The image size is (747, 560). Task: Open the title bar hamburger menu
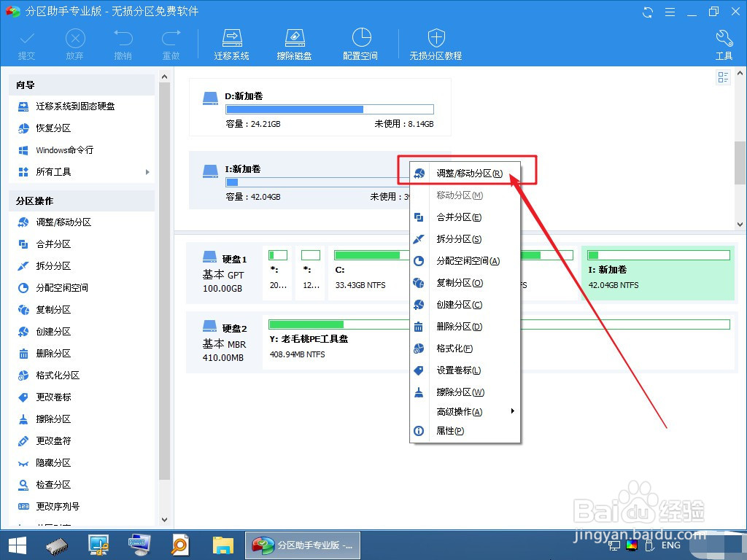point(670,12)
